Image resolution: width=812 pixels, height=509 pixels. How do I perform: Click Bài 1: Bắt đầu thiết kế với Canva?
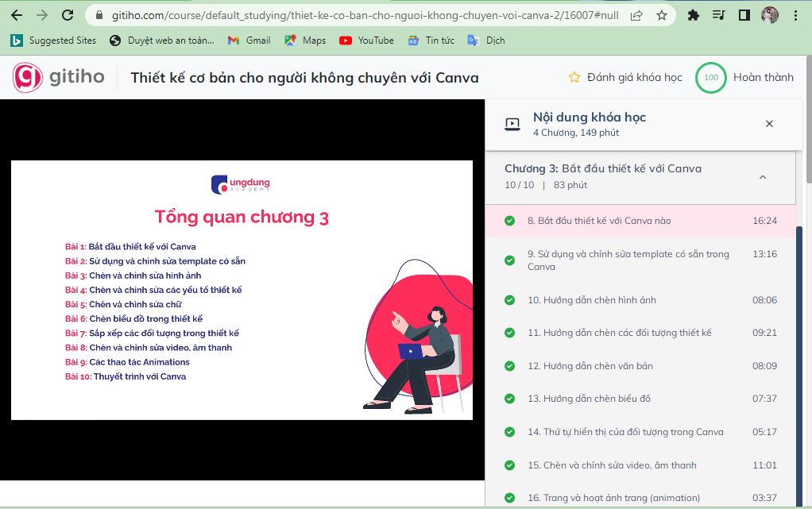130,246
